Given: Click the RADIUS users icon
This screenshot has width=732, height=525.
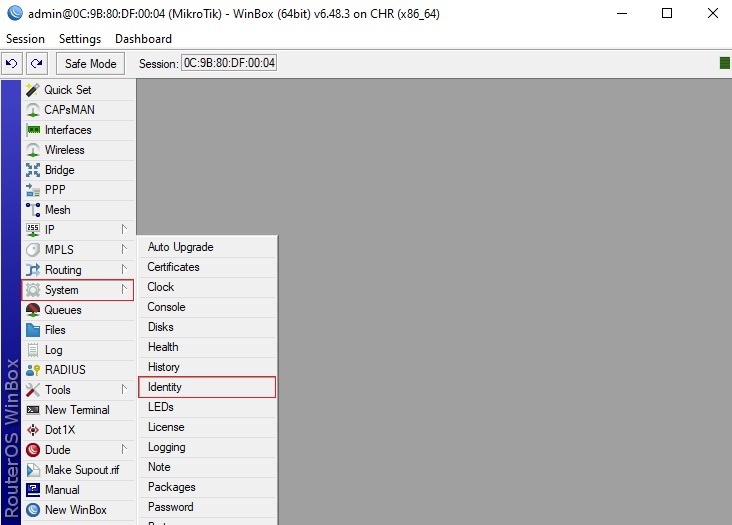Looking at the screenshot, I should [x=33, y=370].
